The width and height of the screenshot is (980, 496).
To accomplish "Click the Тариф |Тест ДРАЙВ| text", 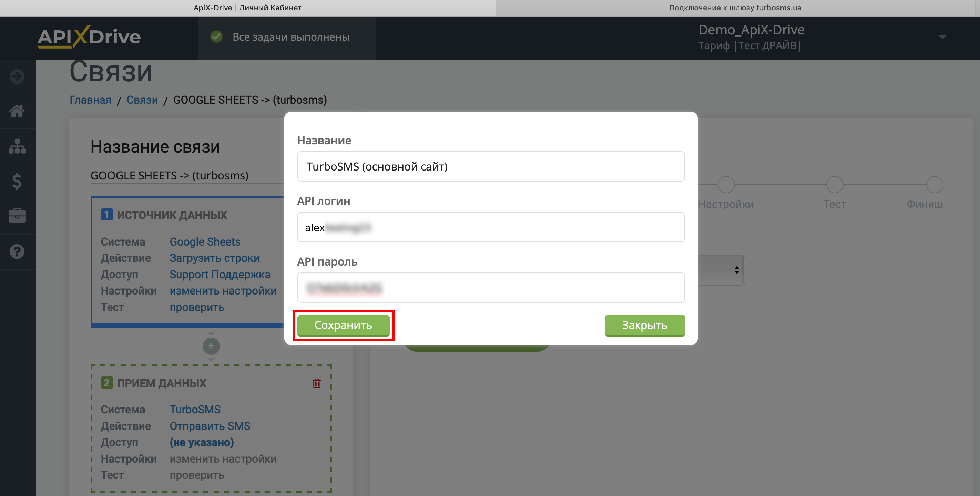I will 750,46.
